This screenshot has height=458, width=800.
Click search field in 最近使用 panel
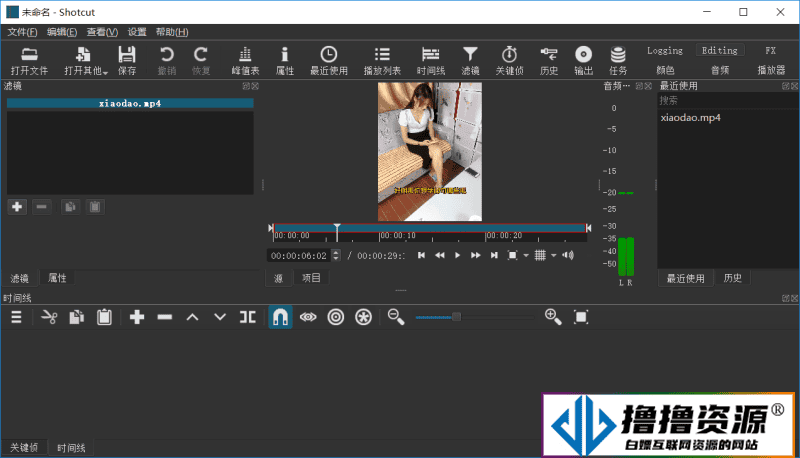click(728, 100)
